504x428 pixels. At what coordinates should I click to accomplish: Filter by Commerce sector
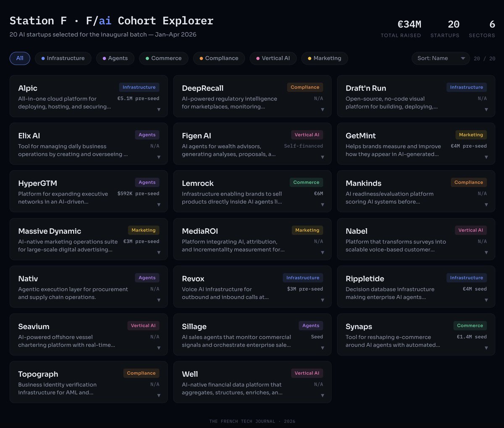(163, 58)
